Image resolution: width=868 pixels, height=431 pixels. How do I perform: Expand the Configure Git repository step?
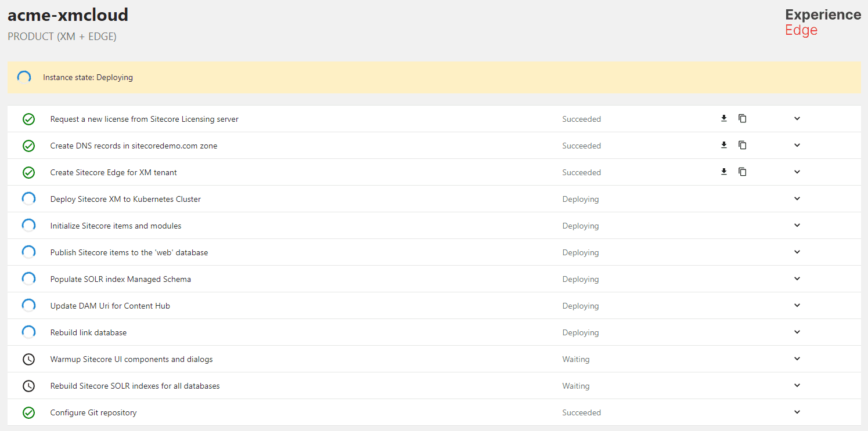[x=797, y=412]
